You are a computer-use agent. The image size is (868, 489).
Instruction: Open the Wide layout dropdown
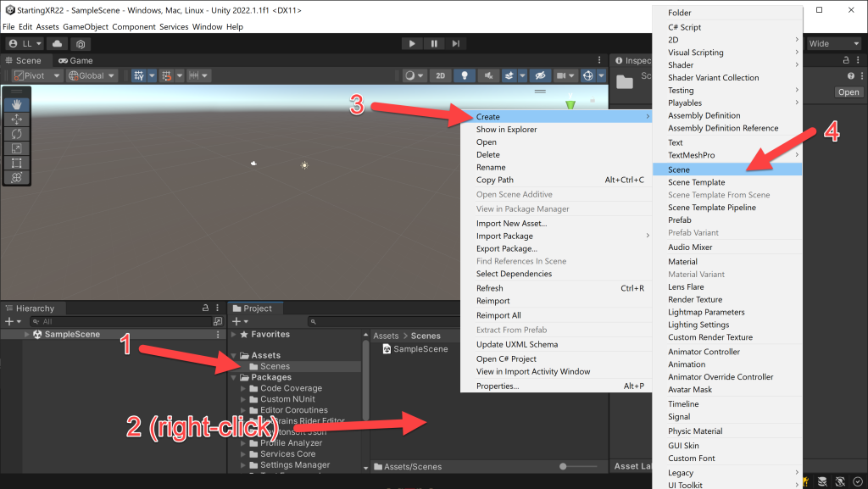[x=834, y=44]
